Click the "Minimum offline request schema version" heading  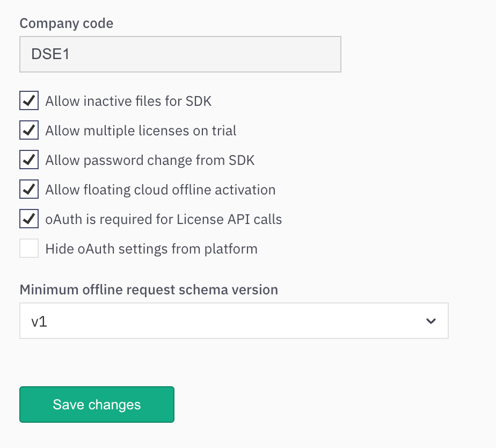[x=149, y=290]
